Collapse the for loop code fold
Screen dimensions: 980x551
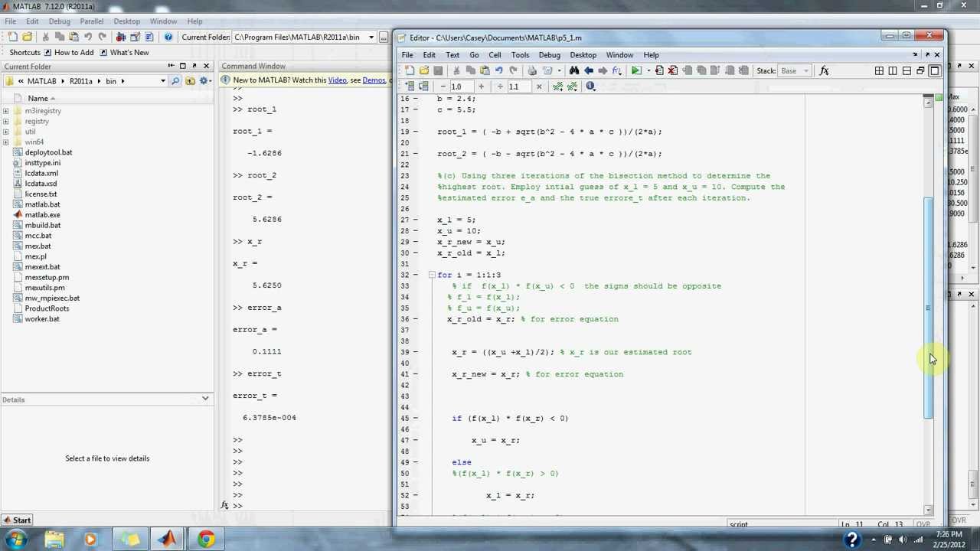[x=432, y=275]
